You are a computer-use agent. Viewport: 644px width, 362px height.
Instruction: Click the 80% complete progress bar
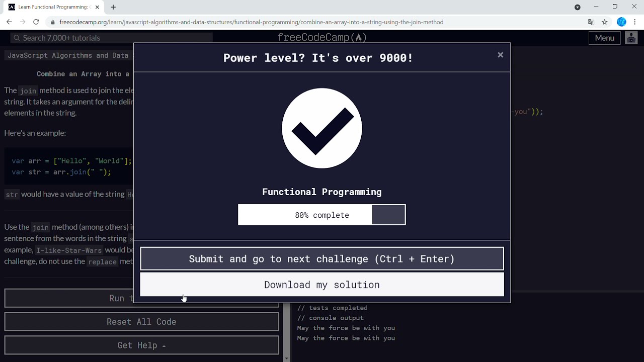pos(322,215)
